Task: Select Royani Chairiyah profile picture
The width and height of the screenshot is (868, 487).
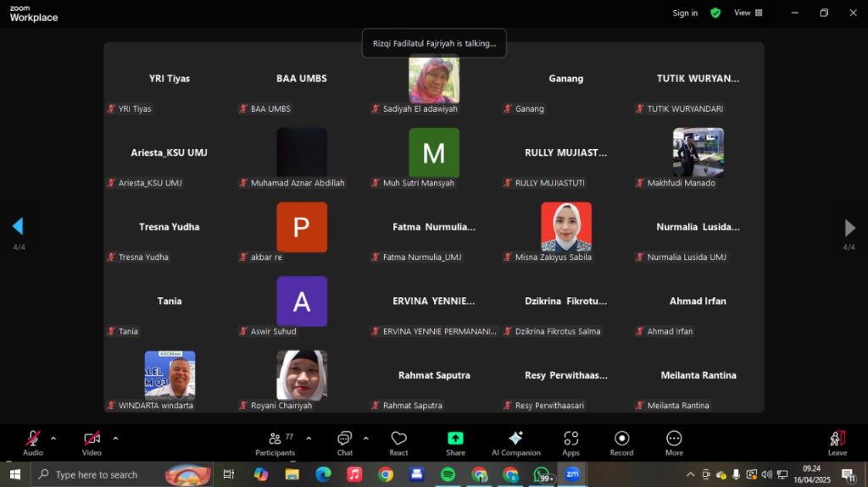Action: coord(302,374)
